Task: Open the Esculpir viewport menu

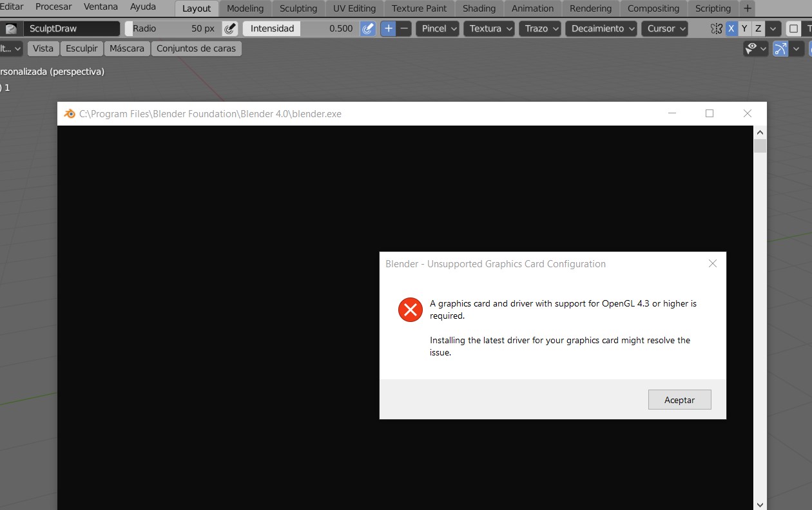Action: (x=82, y=49)
